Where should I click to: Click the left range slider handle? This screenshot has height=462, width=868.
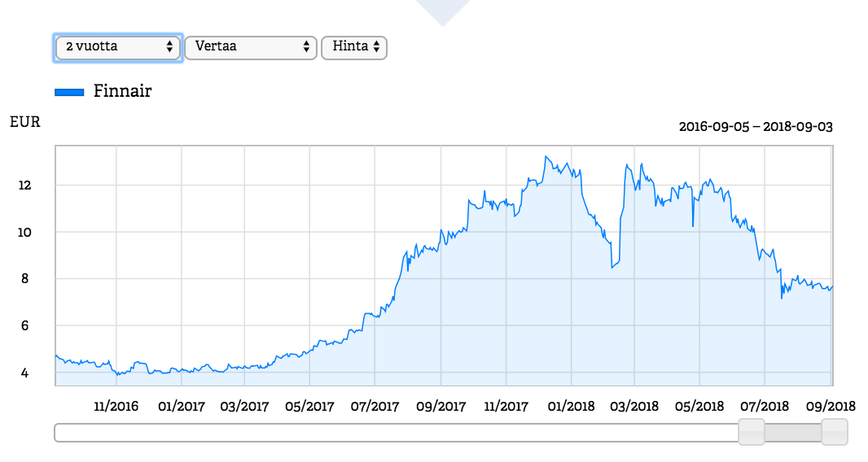[x=751, y=432]
